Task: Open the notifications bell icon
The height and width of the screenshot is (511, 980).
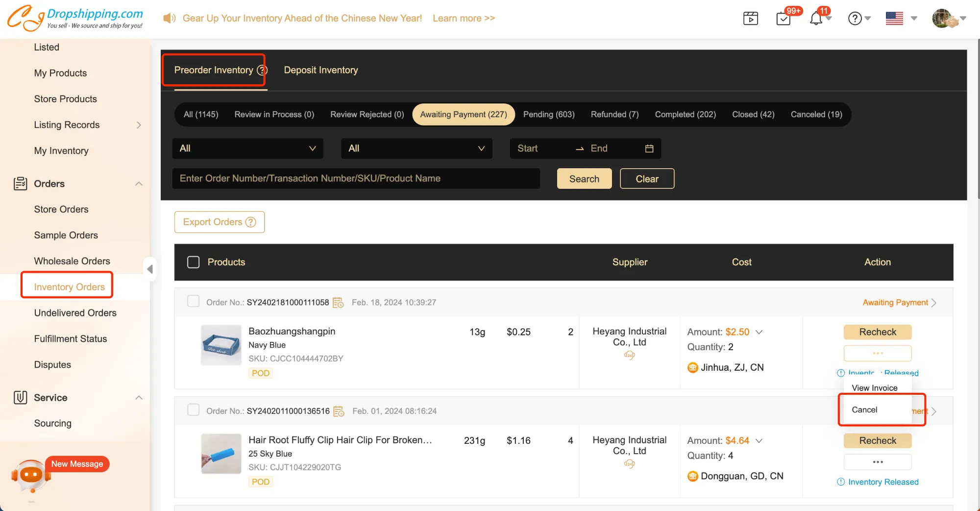Action: tap(816, 19)
